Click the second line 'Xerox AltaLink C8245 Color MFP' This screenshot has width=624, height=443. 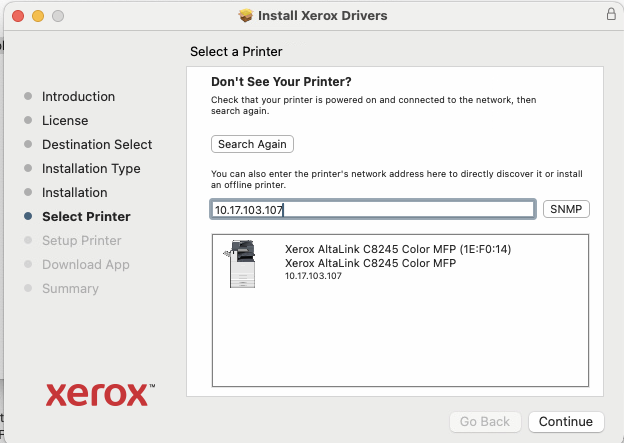(x=370, y=263)
